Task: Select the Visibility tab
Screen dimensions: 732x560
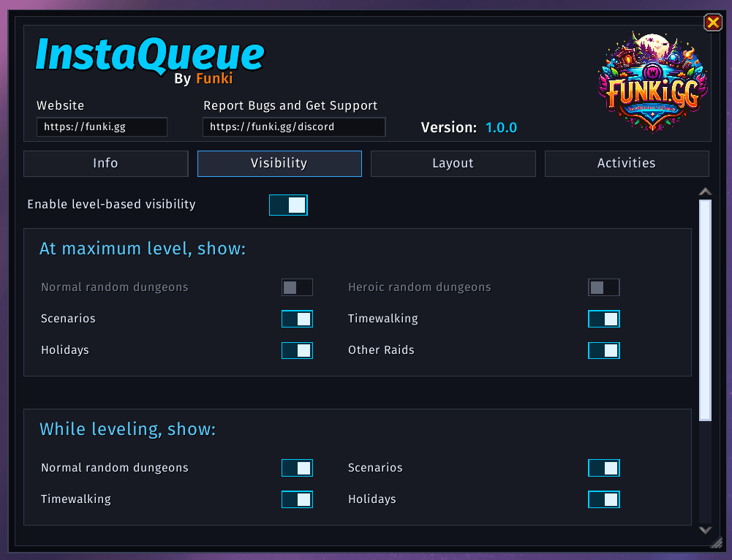Action: tap(279, 163)
